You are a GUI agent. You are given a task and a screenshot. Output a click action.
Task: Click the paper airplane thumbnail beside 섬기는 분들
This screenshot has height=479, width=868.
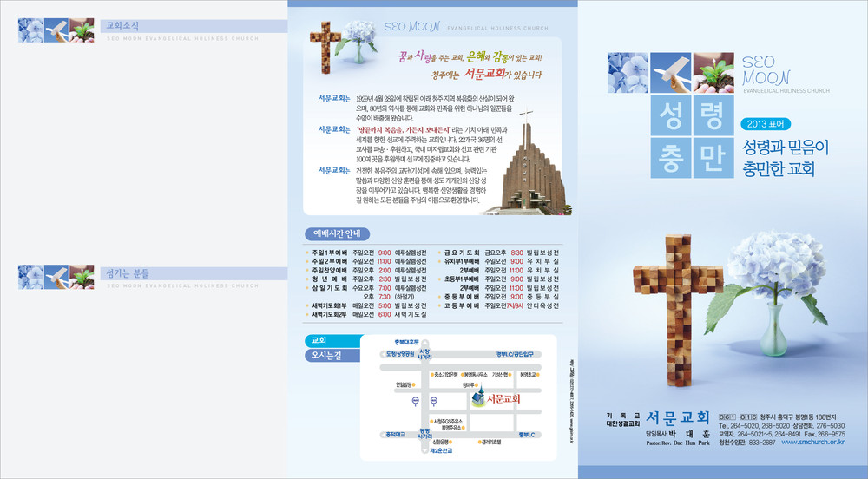56,278
